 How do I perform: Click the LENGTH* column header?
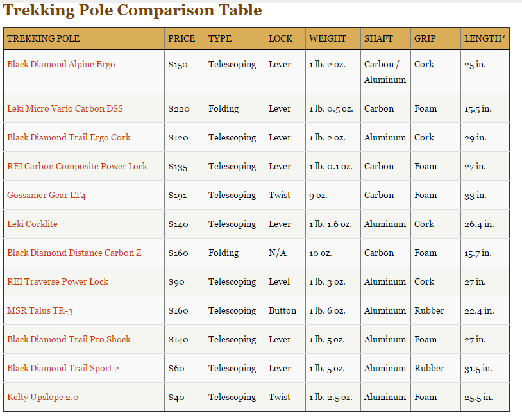click(x=484, y=38)
